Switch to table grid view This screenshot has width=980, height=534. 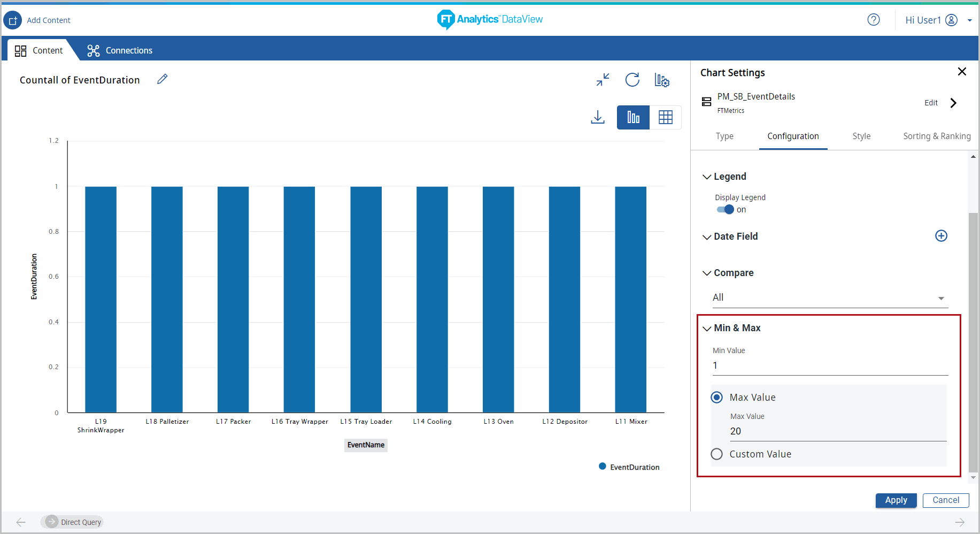click(x=665, y=117)
